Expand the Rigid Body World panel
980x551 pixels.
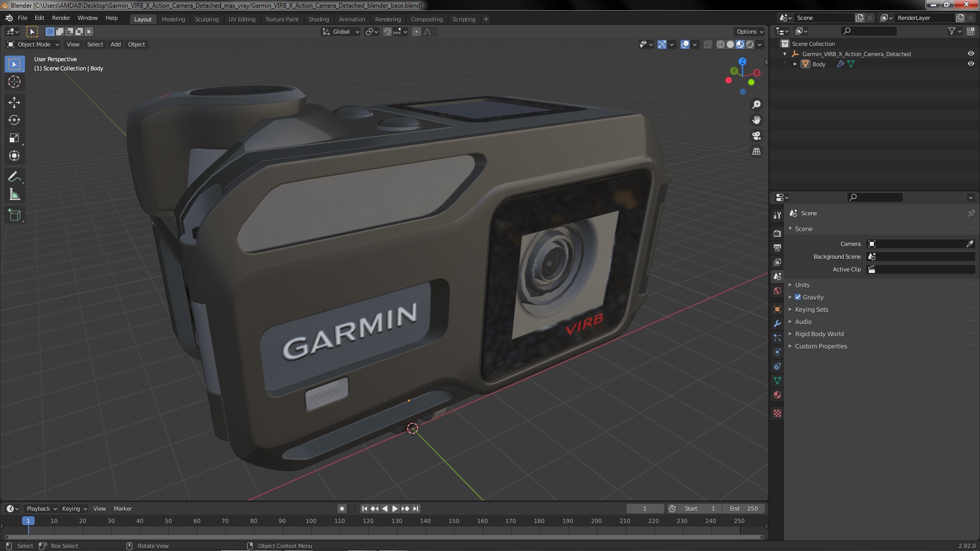pos(819,334)
